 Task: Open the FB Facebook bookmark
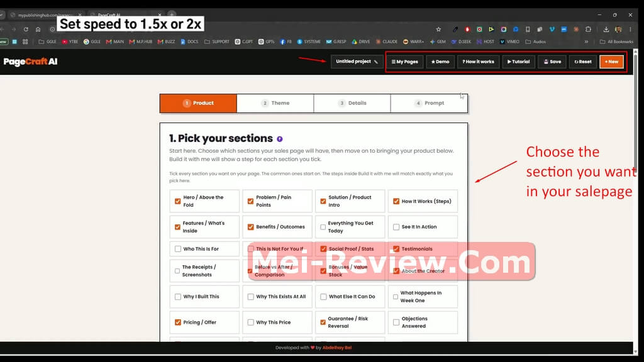(x=286, y=41)
